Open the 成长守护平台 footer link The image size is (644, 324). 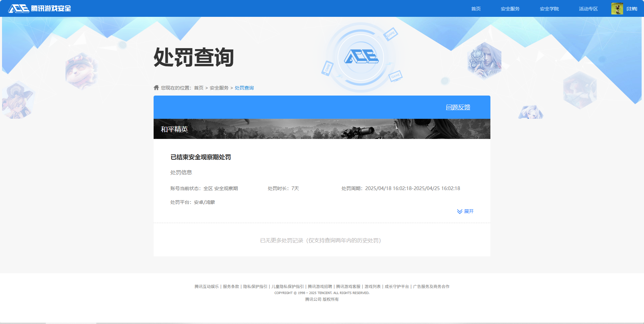(x=396, y=286)
